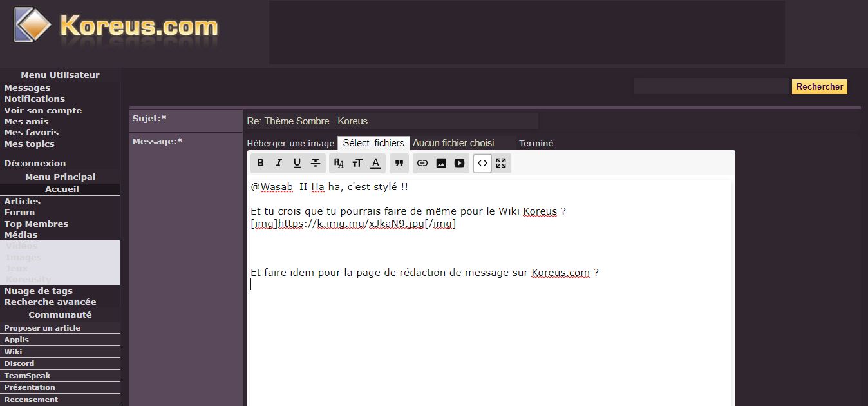Apply italic formatting

[279, 163]
